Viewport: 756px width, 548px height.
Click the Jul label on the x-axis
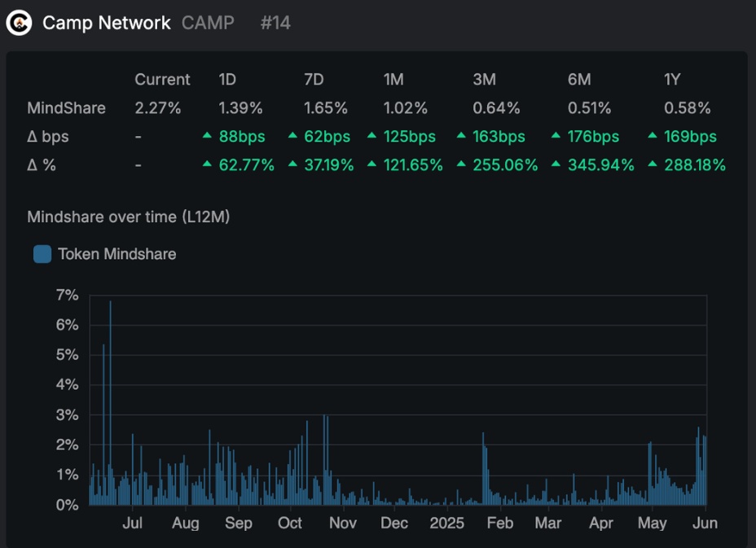tap(132, 523)
